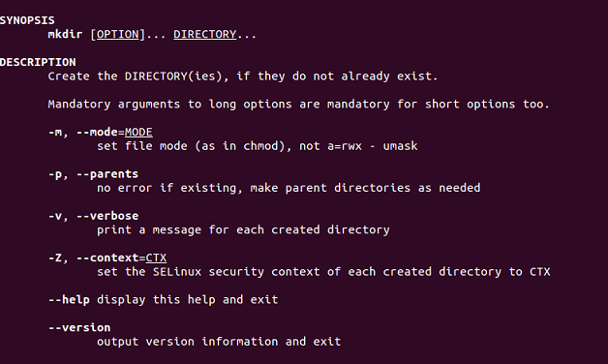Click the --version option text
The width and height of the screenshot is (608, 364).
[79, 327]
